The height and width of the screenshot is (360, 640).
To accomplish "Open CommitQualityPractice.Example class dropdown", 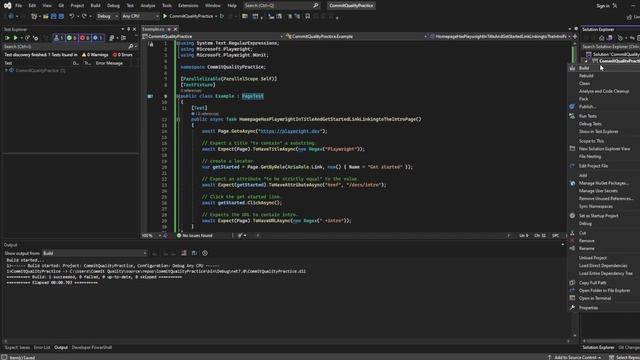I will 356,37.
